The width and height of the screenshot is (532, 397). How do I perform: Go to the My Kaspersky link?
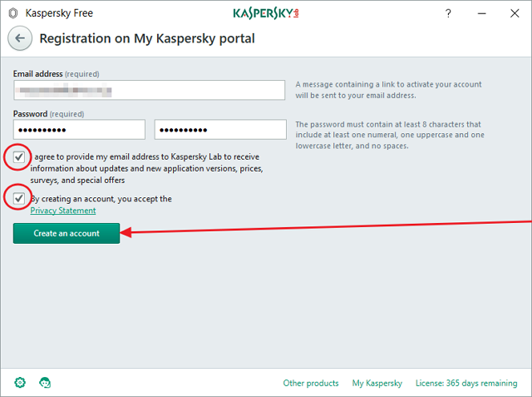pos(377,384)
